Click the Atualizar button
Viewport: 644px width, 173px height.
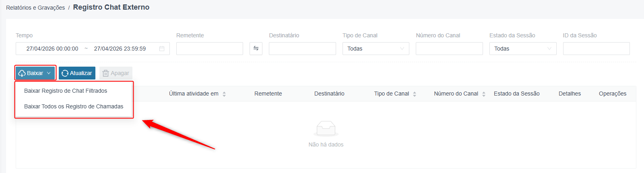click(x=77, y=73)
